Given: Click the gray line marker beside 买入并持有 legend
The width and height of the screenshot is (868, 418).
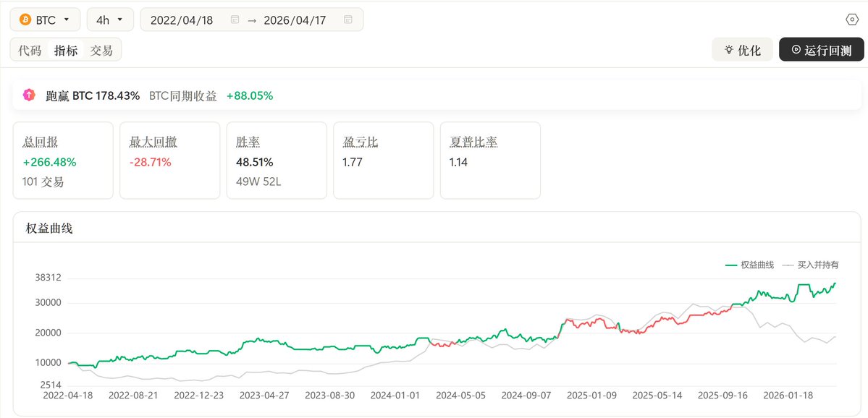Looking at the screenshot, I should pyautogui.click(x=789, y=265).
